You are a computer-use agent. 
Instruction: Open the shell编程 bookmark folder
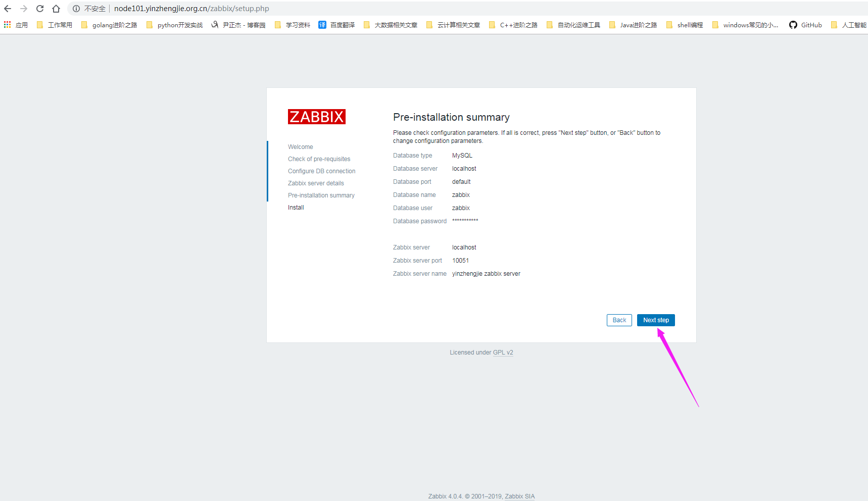coord(685,25)
